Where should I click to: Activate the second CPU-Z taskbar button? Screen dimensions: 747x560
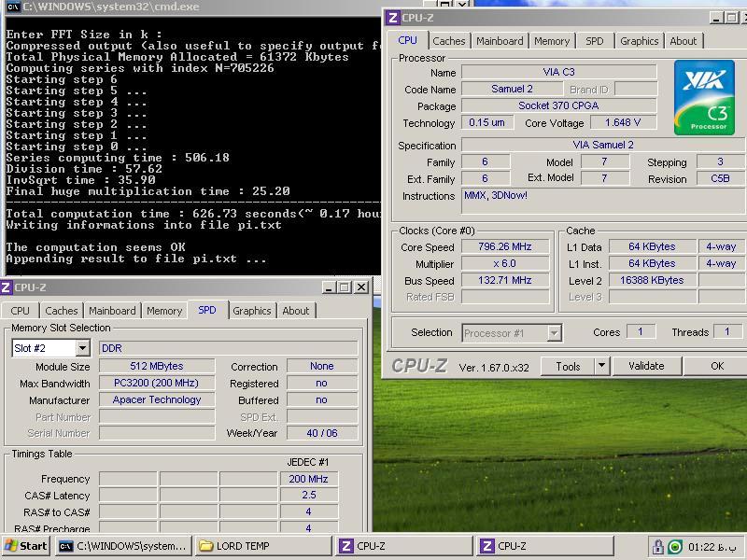545,546
